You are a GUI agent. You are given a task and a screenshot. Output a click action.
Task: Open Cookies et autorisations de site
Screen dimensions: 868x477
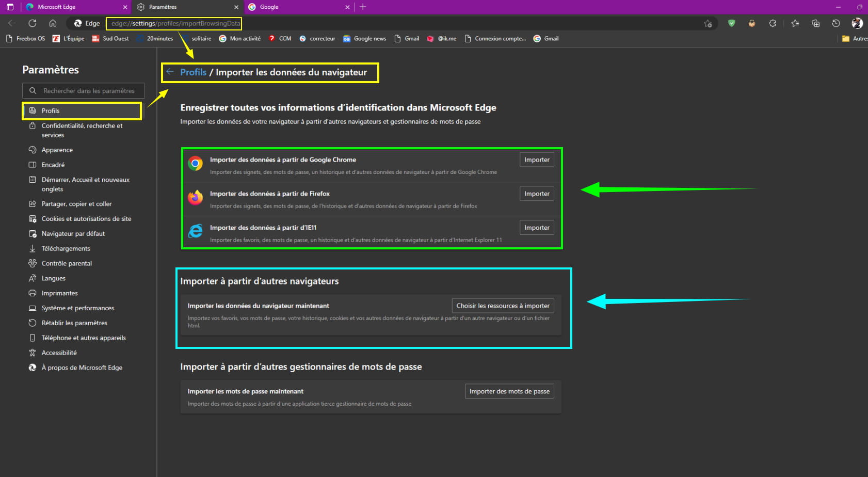click(x=83, y=219)
